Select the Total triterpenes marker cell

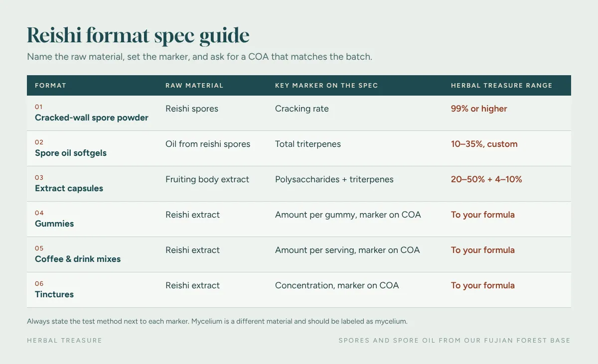coord(308,144)
